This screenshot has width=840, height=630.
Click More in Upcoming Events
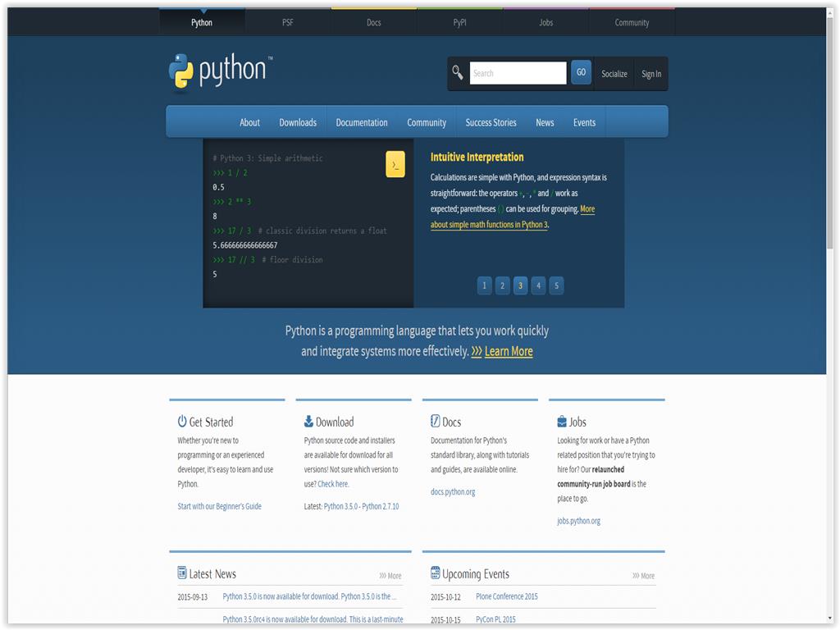click(643, 576)
